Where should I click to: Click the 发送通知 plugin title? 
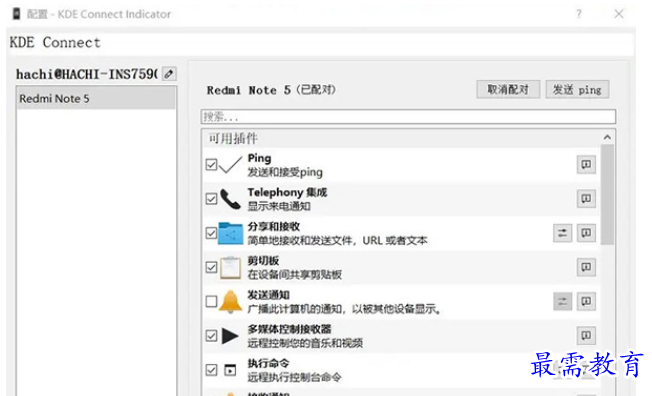(x=268, y=295)
